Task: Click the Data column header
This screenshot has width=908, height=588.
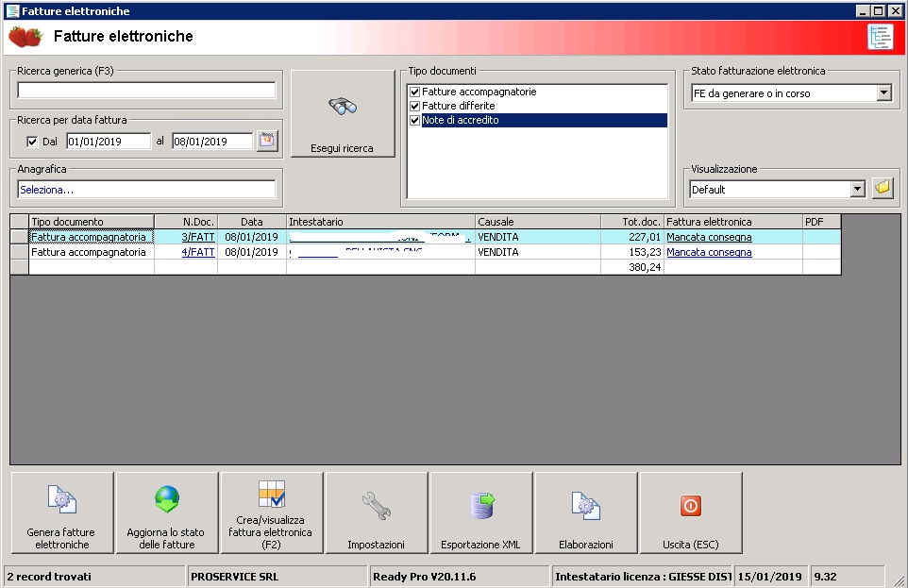Action: (x=252, y=222)
